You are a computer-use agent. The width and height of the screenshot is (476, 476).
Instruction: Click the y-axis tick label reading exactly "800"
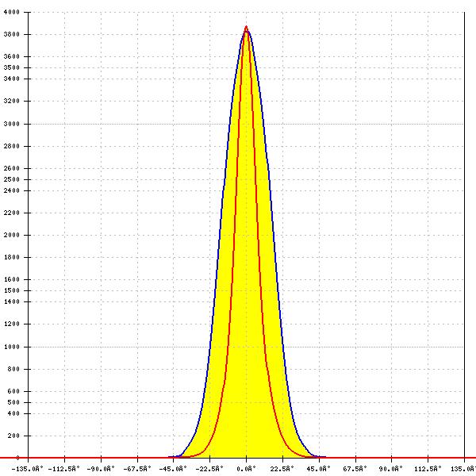[x=13, y=369]
